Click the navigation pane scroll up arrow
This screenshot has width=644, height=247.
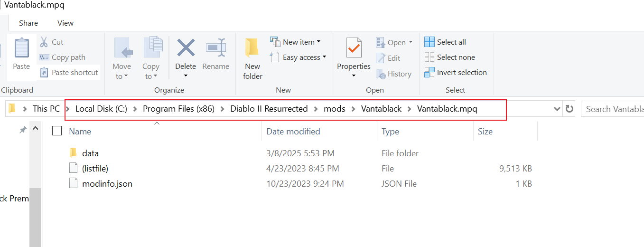[x=36, y=128]
